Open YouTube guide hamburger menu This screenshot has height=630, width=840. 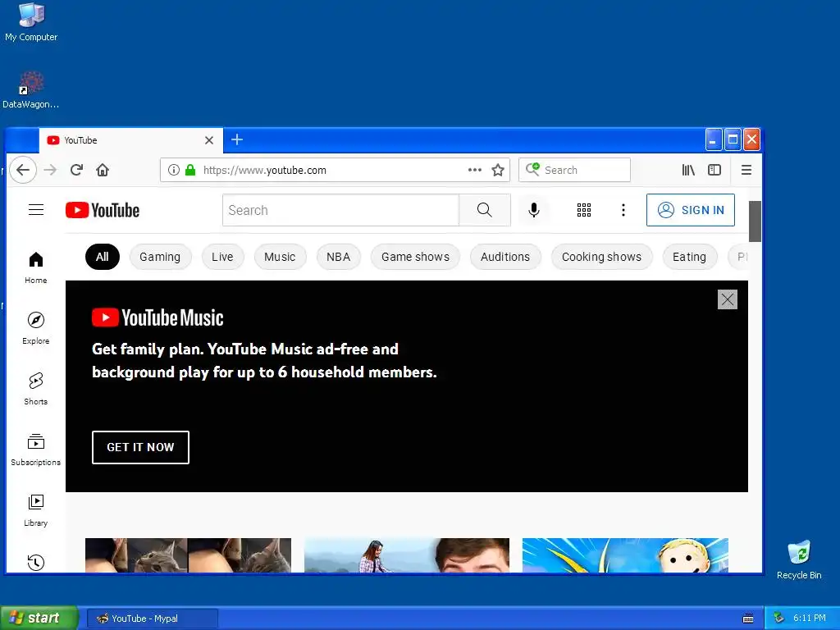pyautogui.click(x=36, y=209)
